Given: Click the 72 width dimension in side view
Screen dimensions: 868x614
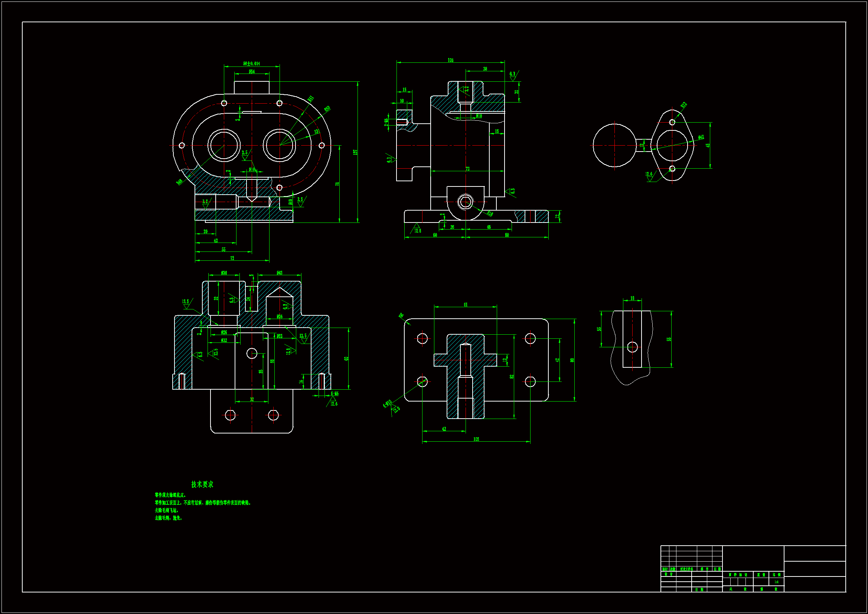Looking at the screenshot, I should [x=468, y=169].
